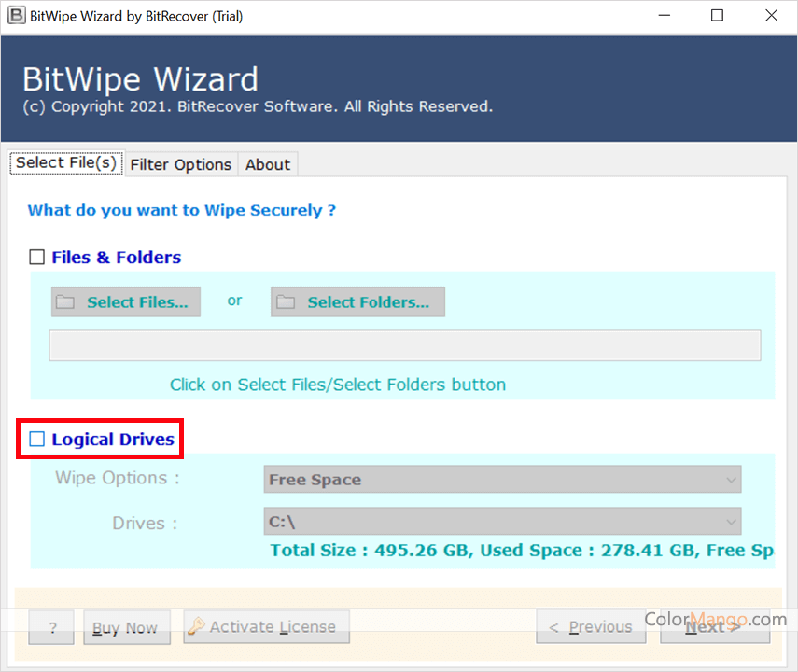This screenshot has width=798, height=672.
Task: Click the Wipe Options label
Action: pos(118,478)
